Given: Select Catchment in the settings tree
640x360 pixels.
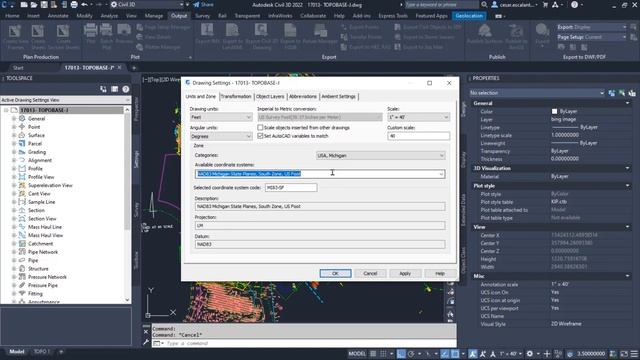Looking at the screenshot, I should point(40,244).
